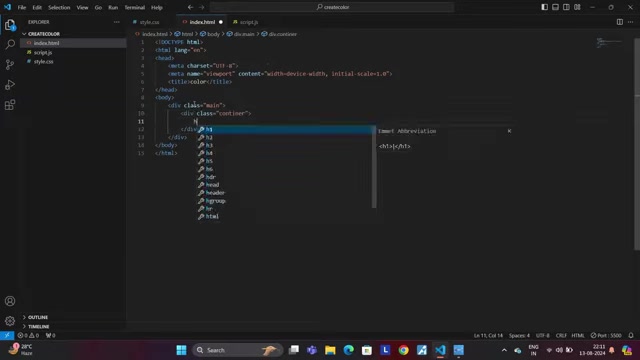Click the CRLF end-of-line indicator

point(561,336)
